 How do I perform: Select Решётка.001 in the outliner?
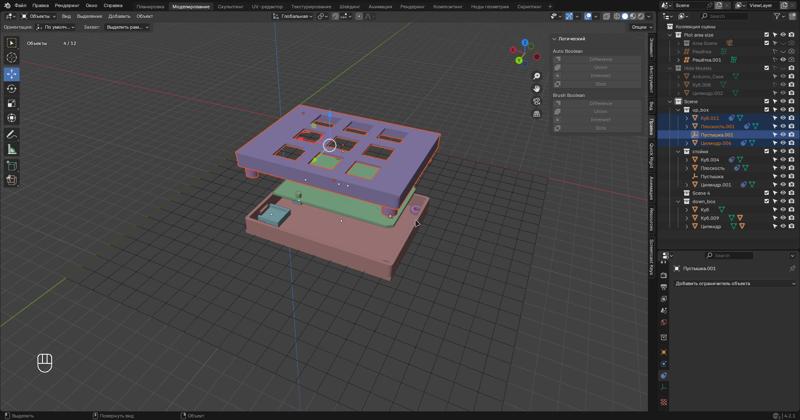click(707, 60)
